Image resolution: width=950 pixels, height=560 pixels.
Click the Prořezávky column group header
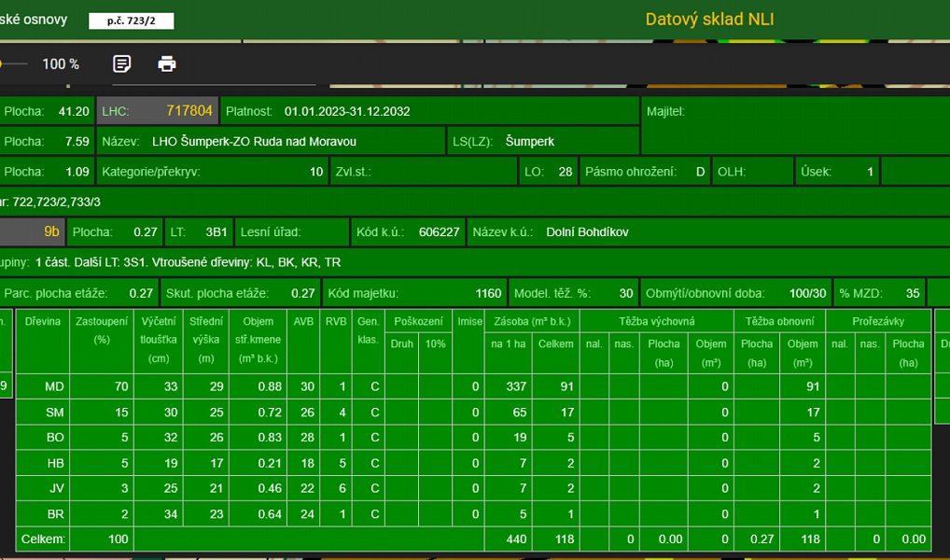tap(878, 321)
